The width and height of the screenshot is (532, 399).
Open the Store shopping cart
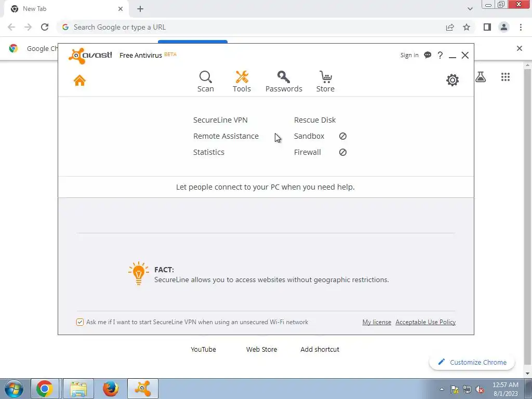click(x=325, y=82)
